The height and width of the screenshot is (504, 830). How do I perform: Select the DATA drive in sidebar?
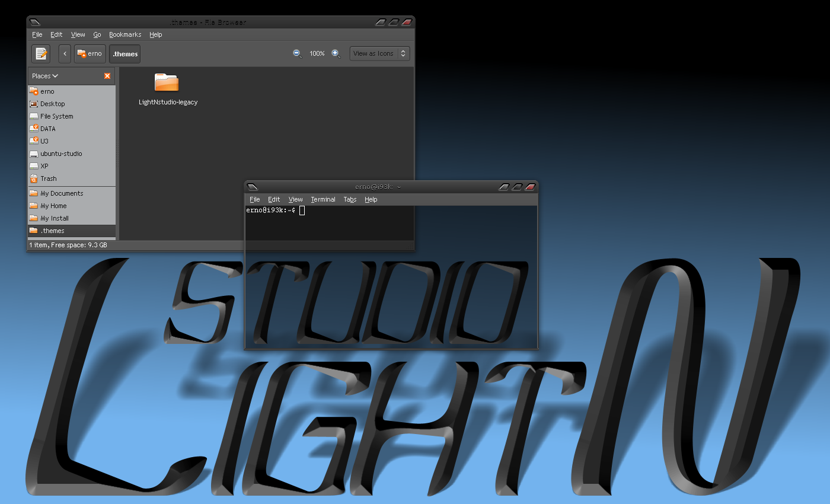click(x=47, y=129)
